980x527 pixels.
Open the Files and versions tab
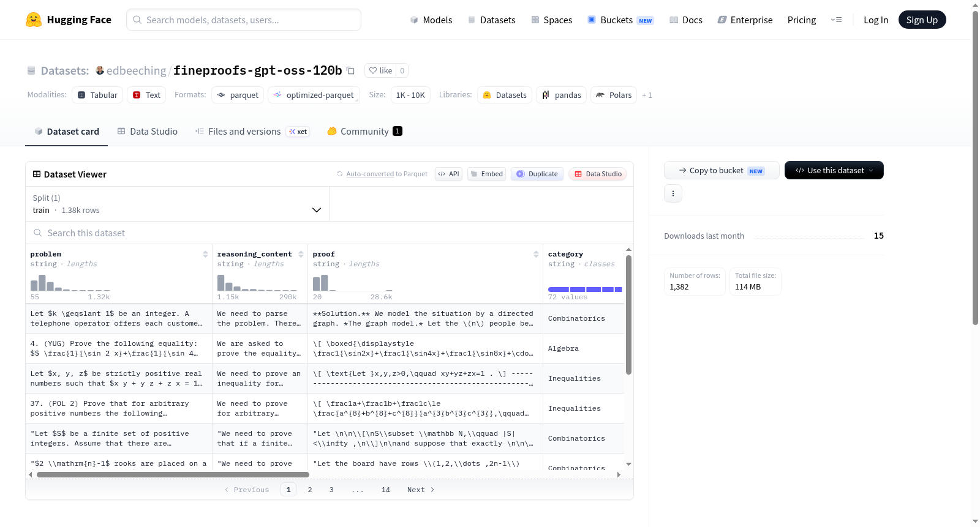[x=252, y=132]
